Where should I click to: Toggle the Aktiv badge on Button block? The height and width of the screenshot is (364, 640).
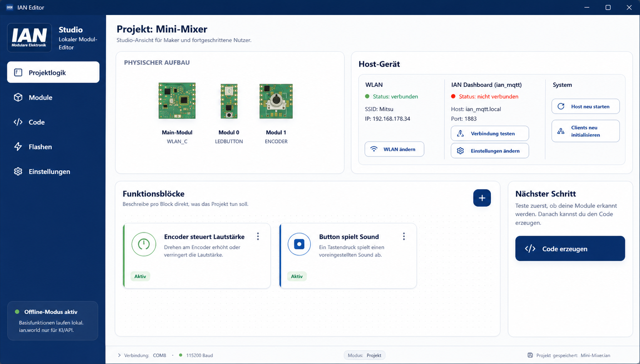[297, 276]
